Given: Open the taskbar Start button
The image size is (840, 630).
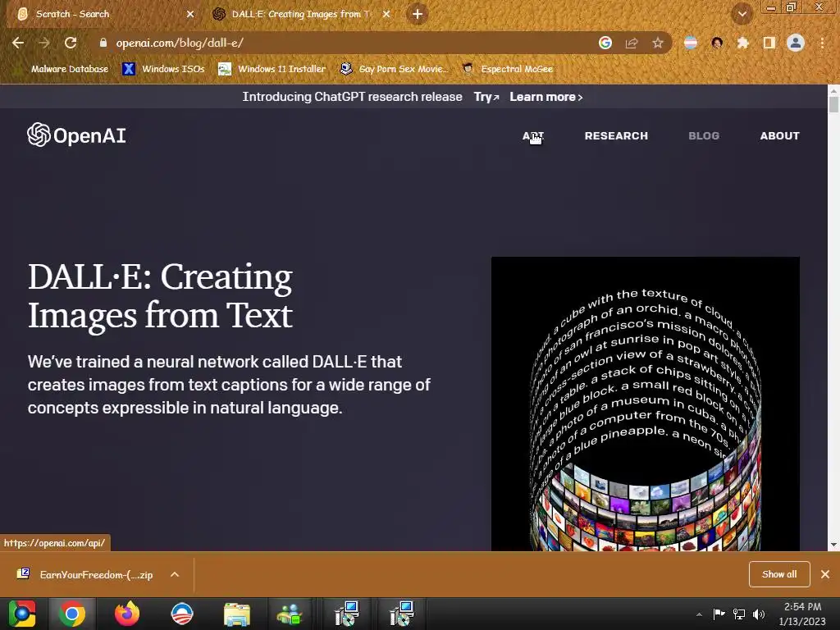Looking at the screenshot, I should pyautogui.click(x=21, y=614).
